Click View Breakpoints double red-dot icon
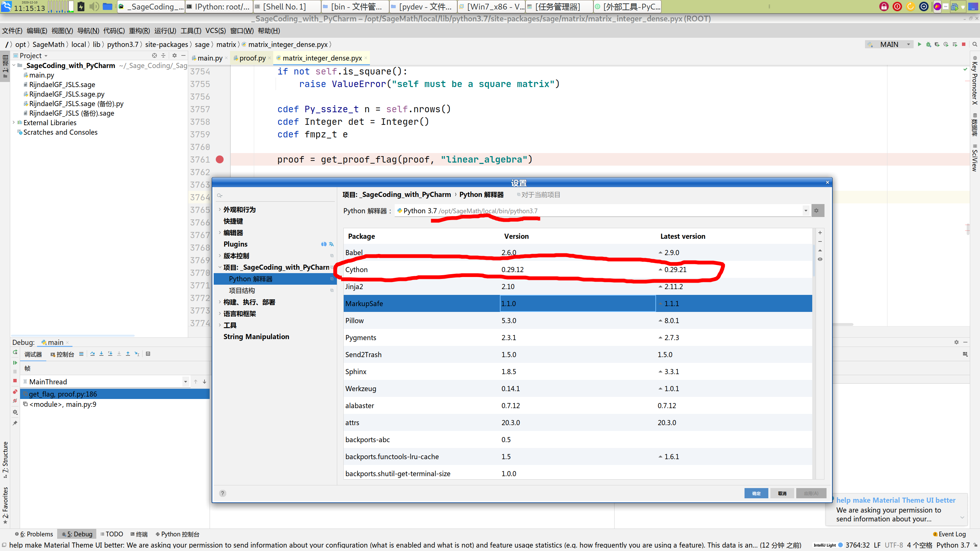The width and height of the screenshot is (980, 551). click(x=15, y=392)
